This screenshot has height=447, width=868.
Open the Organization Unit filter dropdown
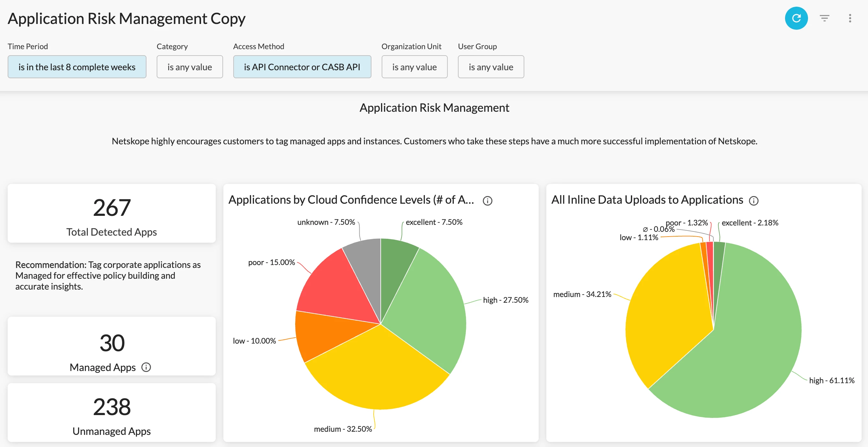(414, 67)
